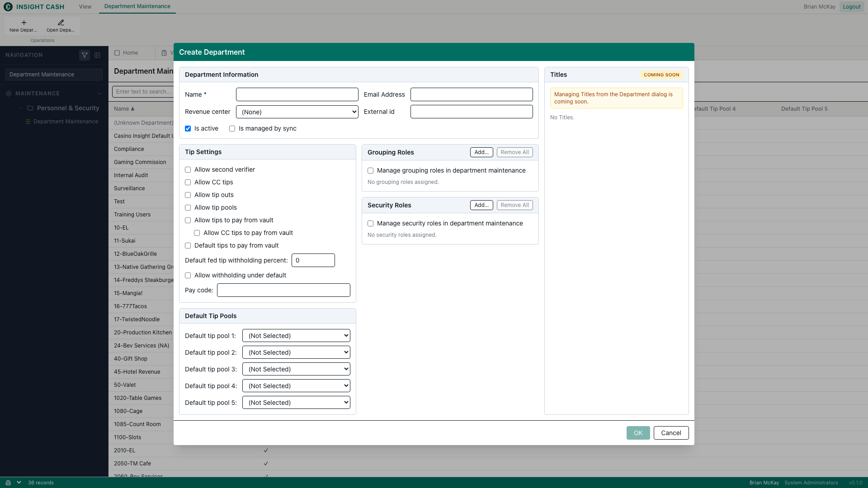
Task: Check Manage grouping roles in department maintenance
Action: point(370,171)
